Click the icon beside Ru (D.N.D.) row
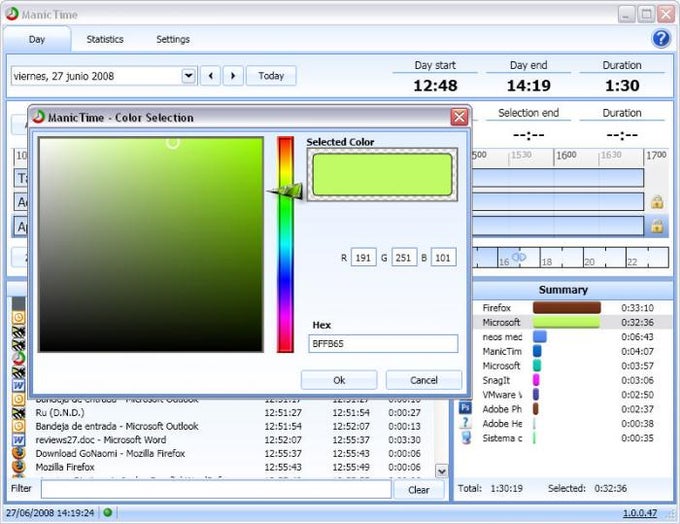680x524 pixels. click(18, 413)
